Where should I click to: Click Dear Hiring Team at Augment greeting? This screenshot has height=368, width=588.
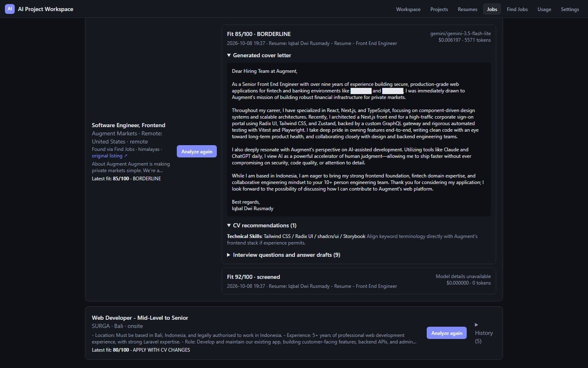[265, 71]
